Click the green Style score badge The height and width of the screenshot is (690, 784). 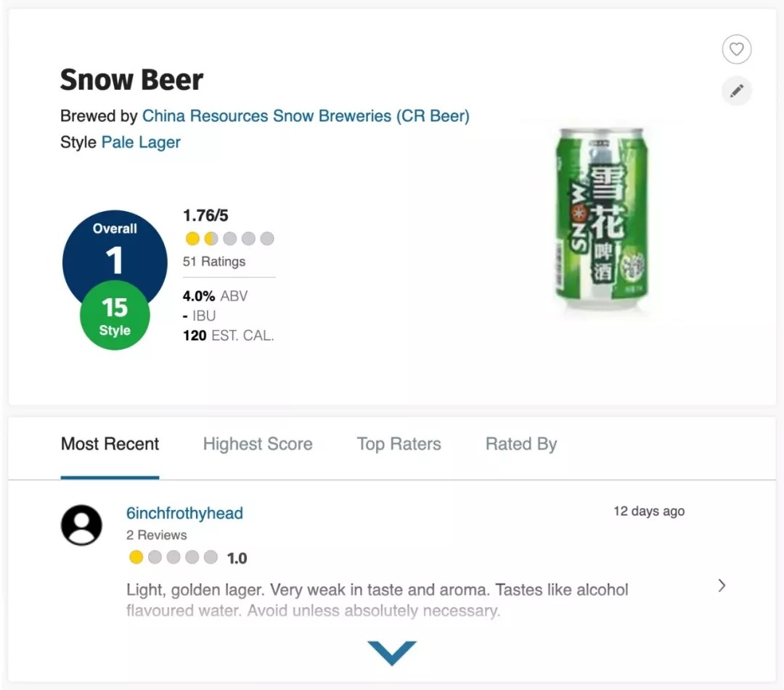coord(115,316)
